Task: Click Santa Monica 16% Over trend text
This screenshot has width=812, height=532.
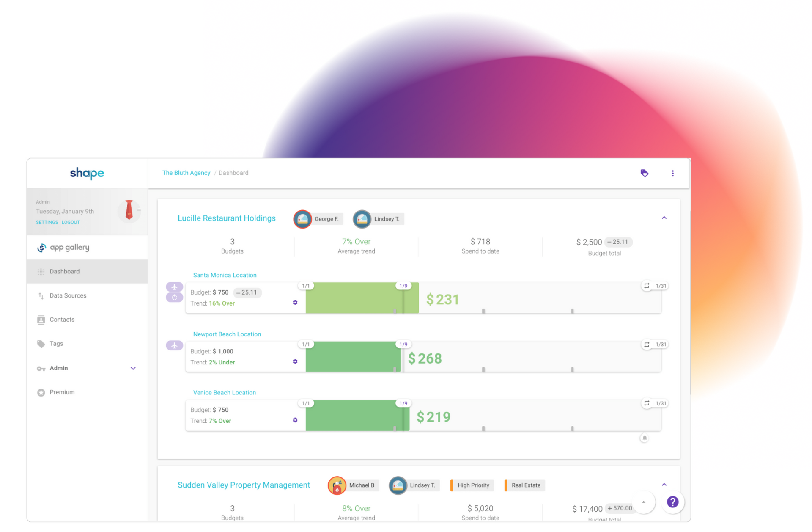Action: click(222, 303)
